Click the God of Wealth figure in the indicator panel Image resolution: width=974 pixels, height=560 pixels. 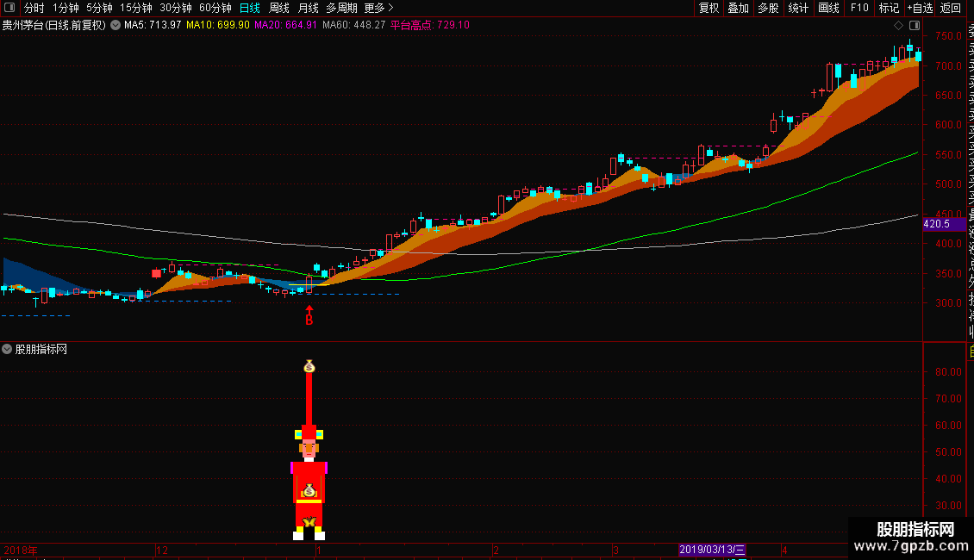pos(309,482)
